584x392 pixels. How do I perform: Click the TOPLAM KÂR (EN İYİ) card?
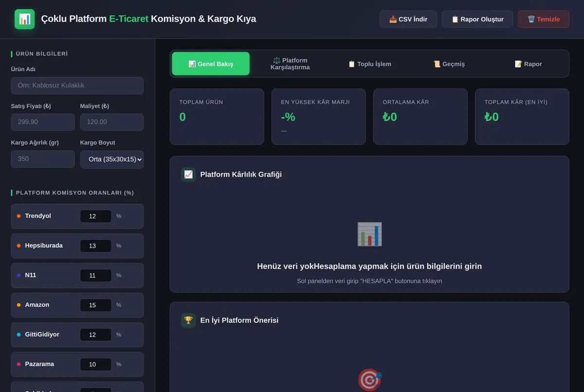click(522, 117)
